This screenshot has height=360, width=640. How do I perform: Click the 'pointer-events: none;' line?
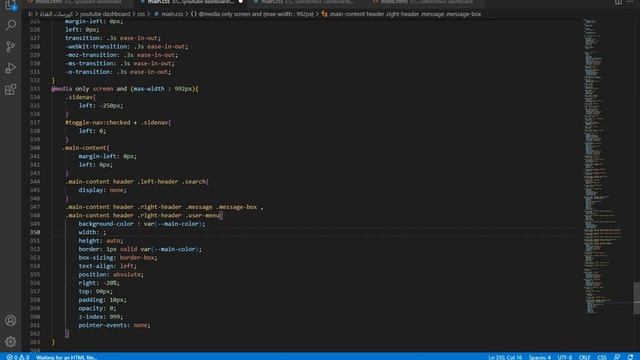[x=114, y=325]
